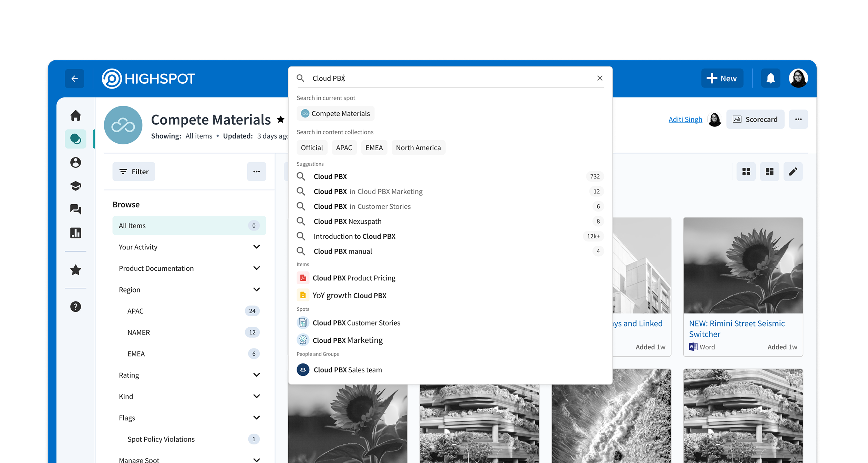The width and height of the screenshot is (868, 463).
Task: Choose the Cloud PBX manual suggestion
Action: (x=342, y=251)
